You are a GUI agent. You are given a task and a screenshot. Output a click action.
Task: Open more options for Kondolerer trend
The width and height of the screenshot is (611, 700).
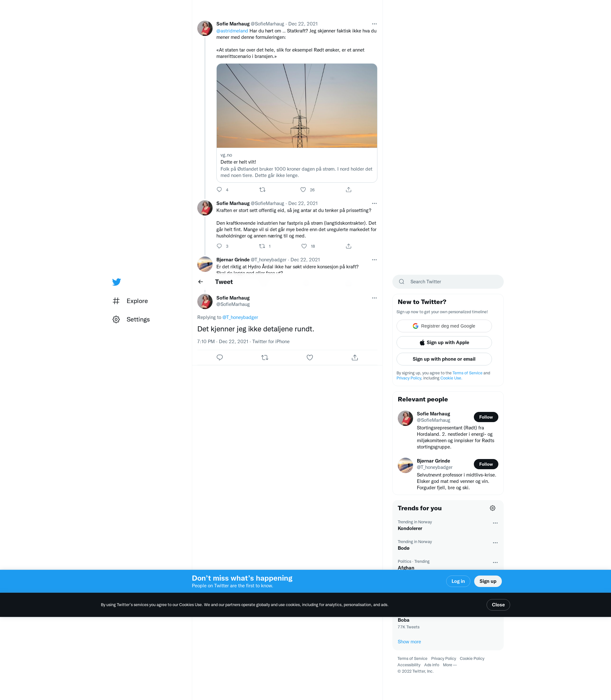[495, 523]
